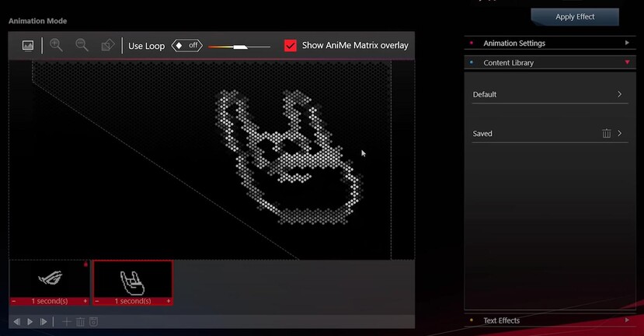The image size is (644, 336).
Task: Increase duration of ROG logo frame
Action: (85, 302)
